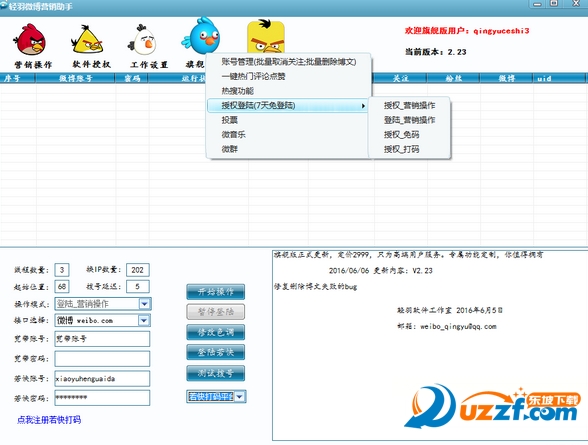
Task: Pick 登陆_营销操作 in the submenu
Action: click(410, 120)
